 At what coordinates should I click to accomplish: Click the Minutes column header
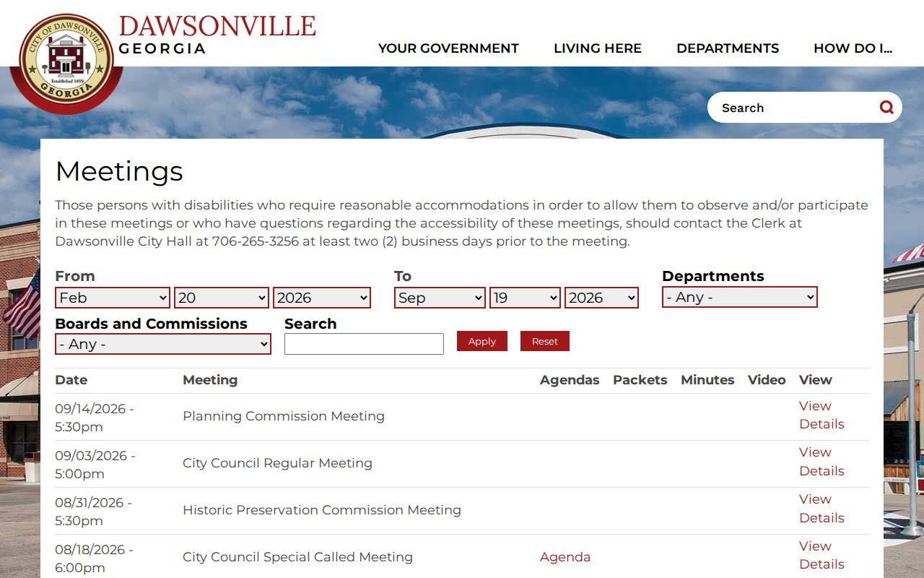707,380
